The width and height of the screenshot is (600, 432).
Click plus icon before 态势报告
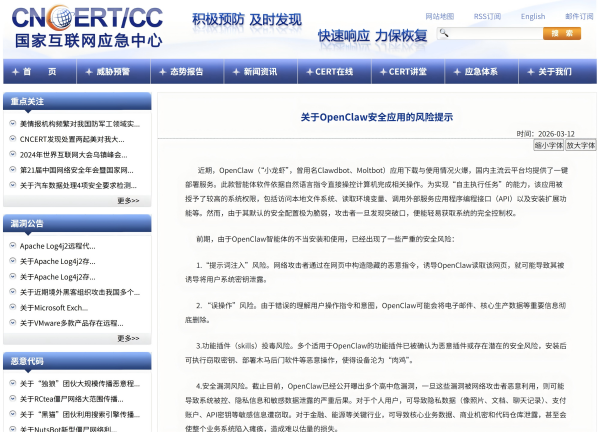pos(163,72)
